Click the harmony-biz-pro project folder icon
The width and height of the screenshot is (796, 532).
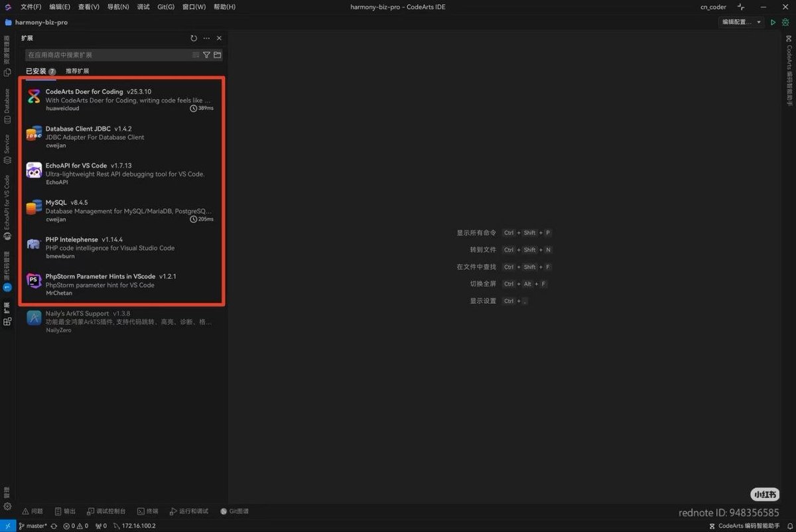[x=8, y=23]
